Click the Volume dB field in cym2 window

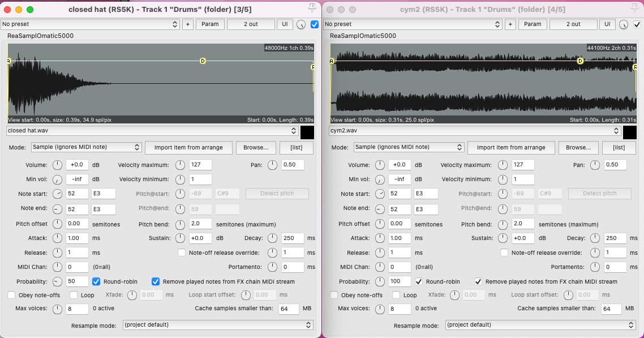coord(399,165)
